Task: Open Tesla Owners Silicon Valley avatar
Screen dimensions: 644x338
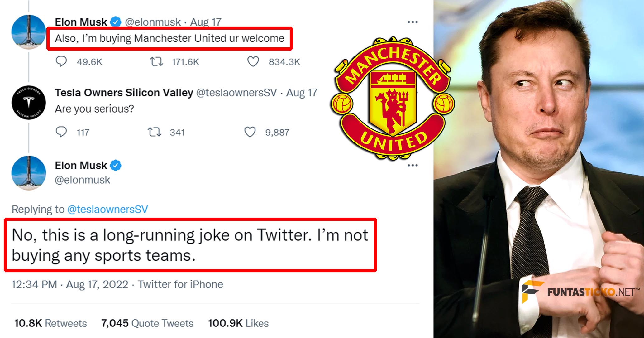Action: [29, 102]
